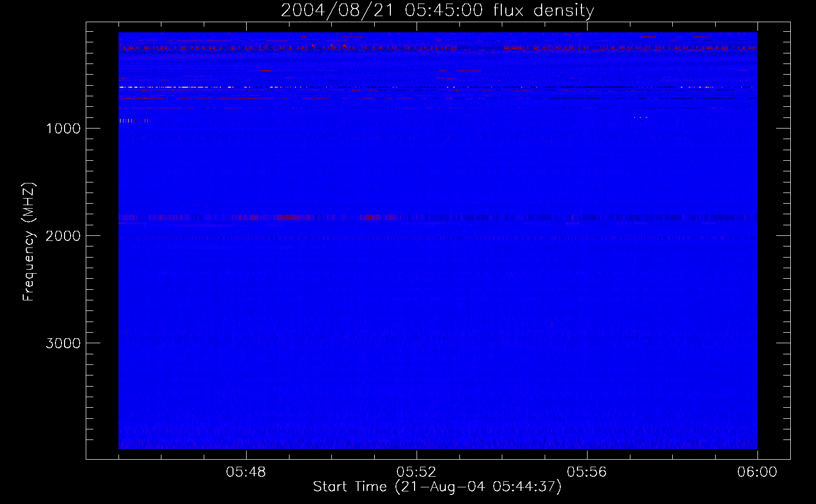Viewport: 816px width, 504px height.
Task: Click the plot title '2004/08/21 05:45:00 flux density'
Action: coord(437,10)
